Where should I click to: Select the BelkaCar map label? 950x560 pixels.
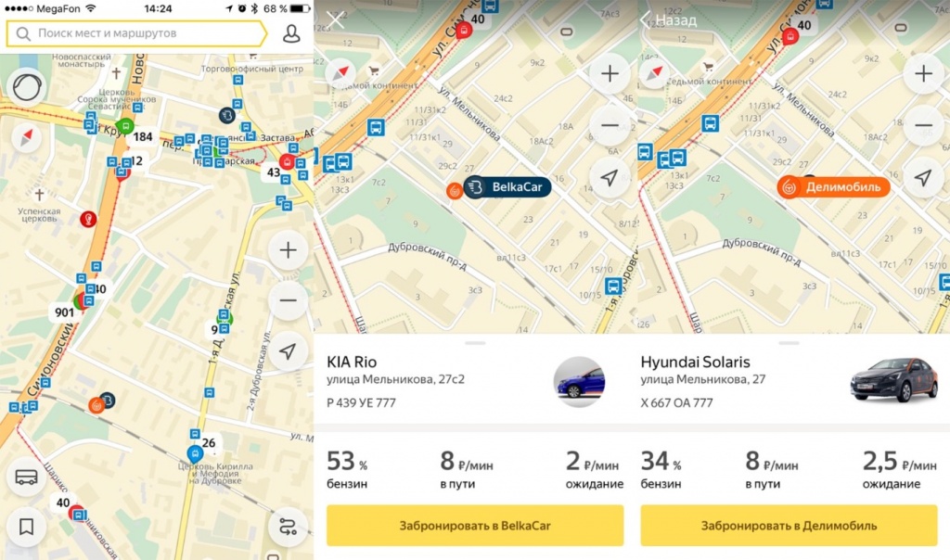(x=507, y=187)
